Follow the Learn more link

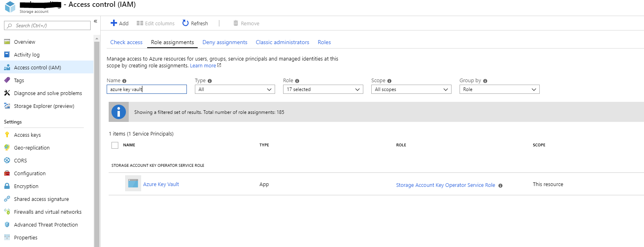pyautogui.click(x=203, y=66)
